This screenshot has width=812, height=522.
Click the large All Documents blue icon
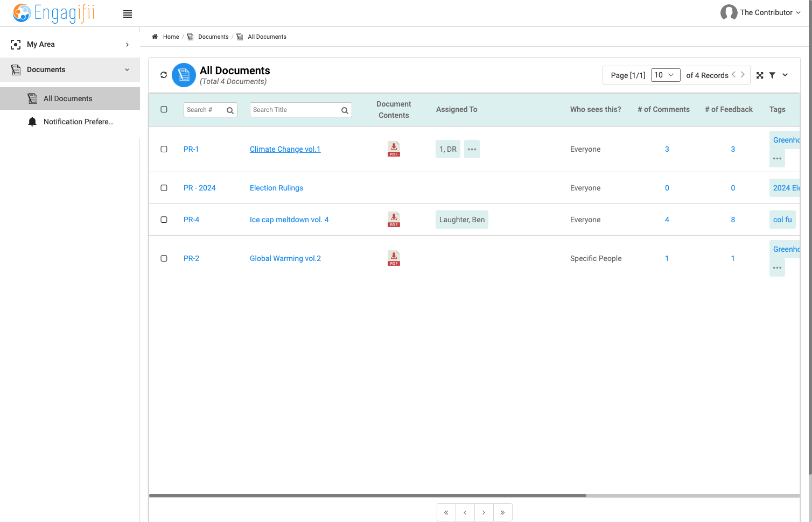[x=184, y=75]
